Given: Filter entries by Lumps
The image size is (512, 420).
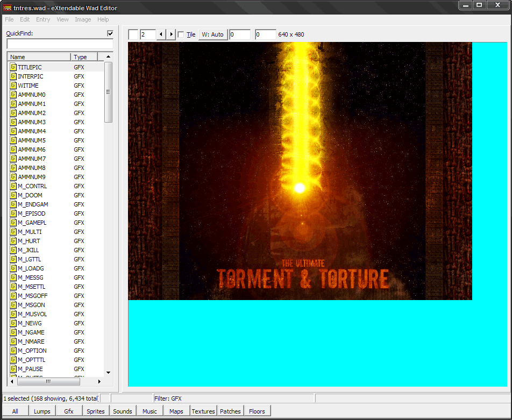Looking at the screenshot, I should (x=42, y=411).
